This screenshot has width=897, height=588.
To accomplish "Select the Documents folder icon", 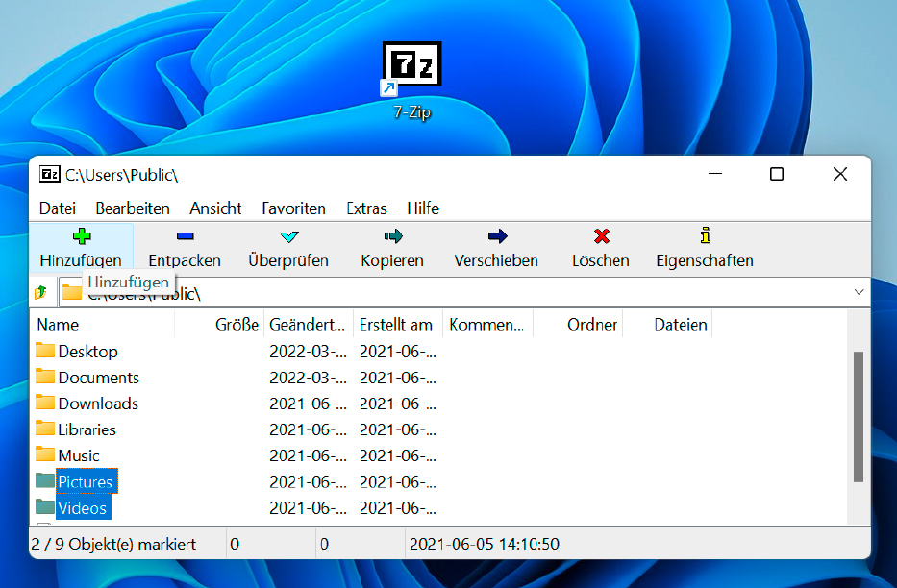I will pyautogui.click(x=45, y=376).
